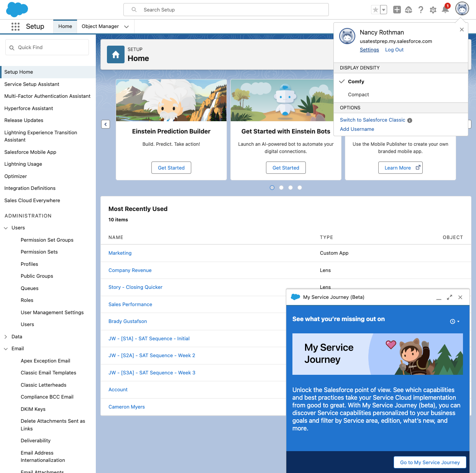Click Get Started for Einstein Prediction Builder
Screen dimensions: 476x473
pos(171,168)
